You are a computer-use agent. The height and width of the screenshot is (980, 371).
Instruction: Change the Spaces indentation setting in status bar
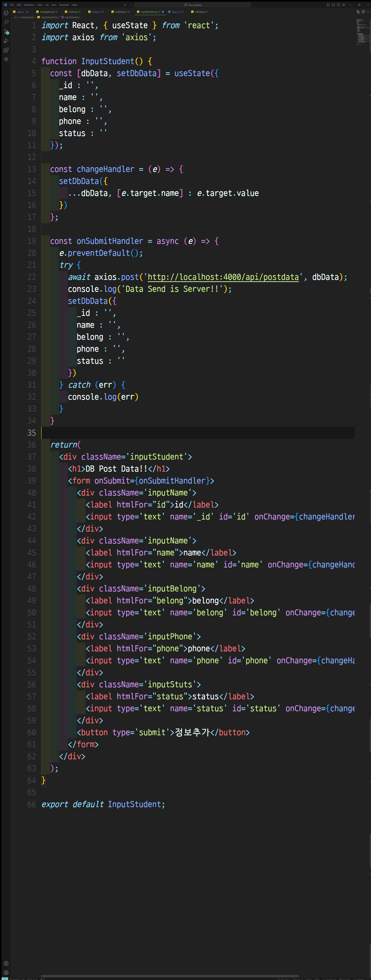point(298,979)
